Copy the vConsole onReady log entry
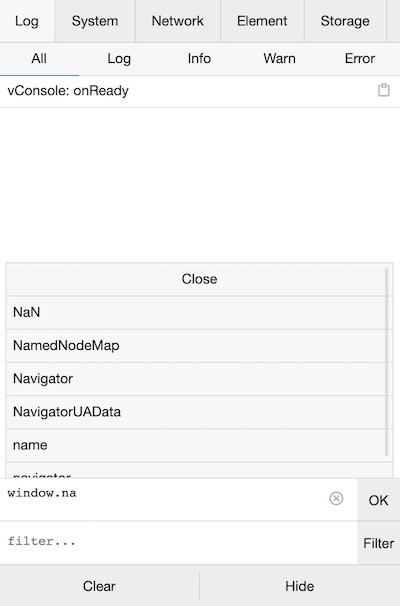Image resolution: width=400 pixels, height=606 pixels. pyautogui.click(x=383, y=90)
